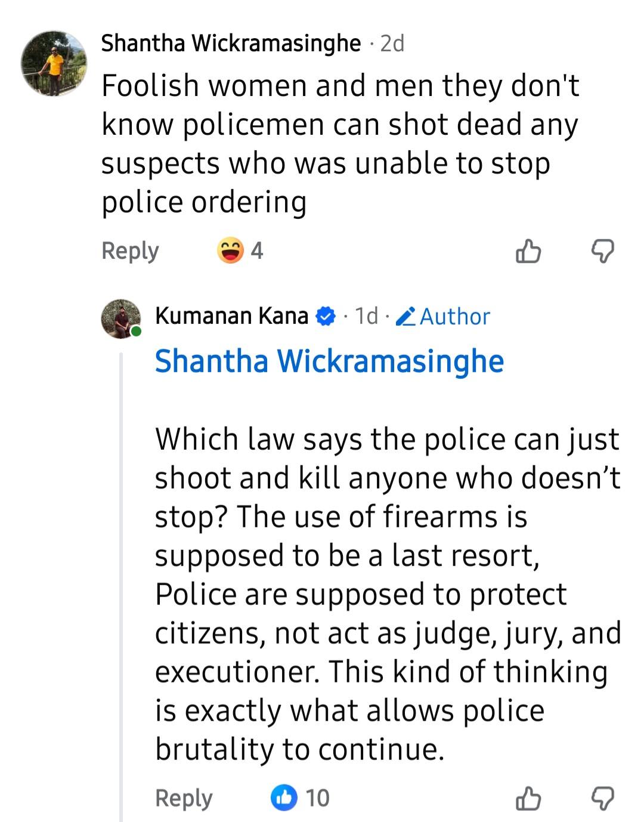Image resolution: width=644 pixels, height=822 pixels.
Task: Open Shantha Wickramasinghe's profile from commenter name
Action: [231, 44]
